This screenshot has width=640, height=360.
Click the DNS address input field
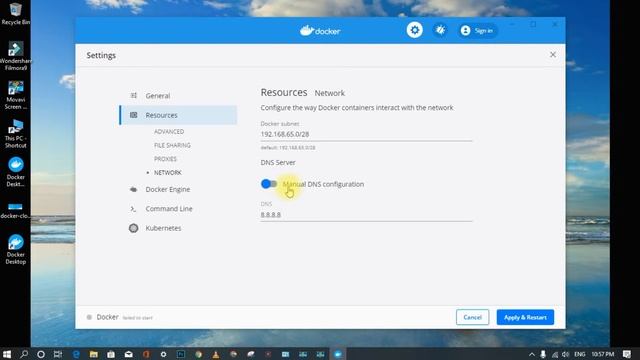pos(366,215)
